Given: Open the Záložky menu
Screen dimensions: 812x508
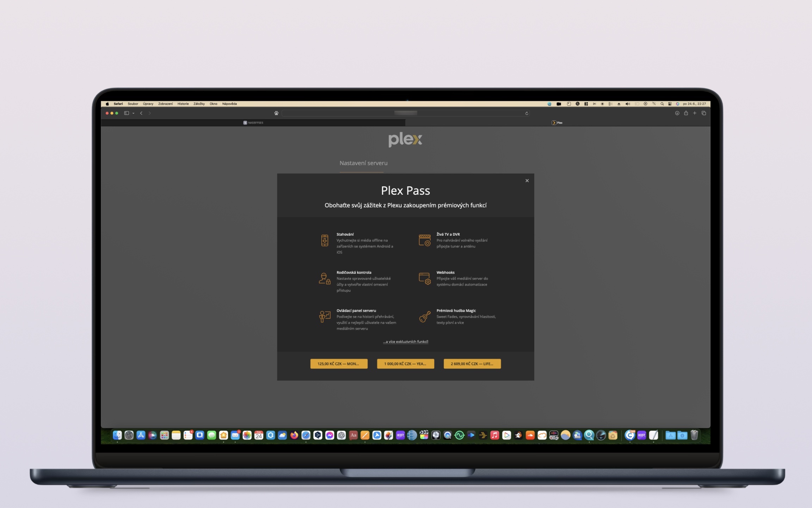Looking at the screenshot, I should (x=199, y=104).
